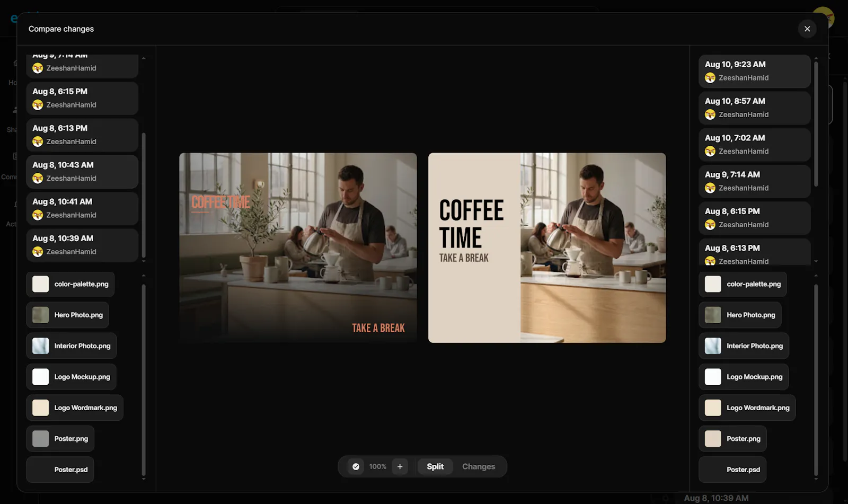848x504 pixels.
Task: Click Interior Photo.png thumbnail icon in right file list
Action: pos(713,346)
